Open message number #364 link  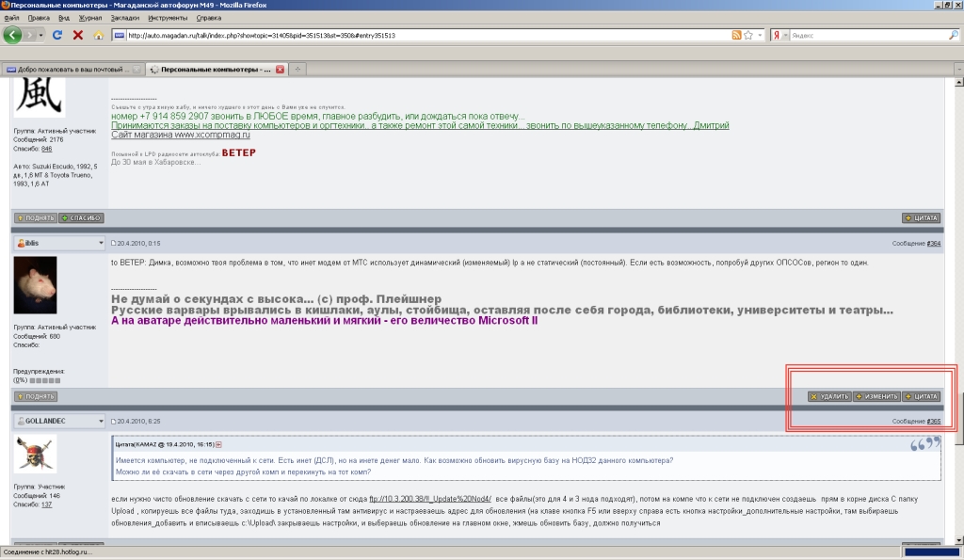tap(933, 243)
